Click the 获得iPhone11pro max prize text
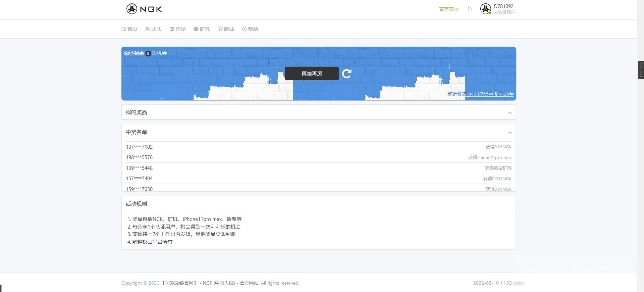The height and width of the screenshot is (292, 644). pyautogui.click(x=490, y=157)
